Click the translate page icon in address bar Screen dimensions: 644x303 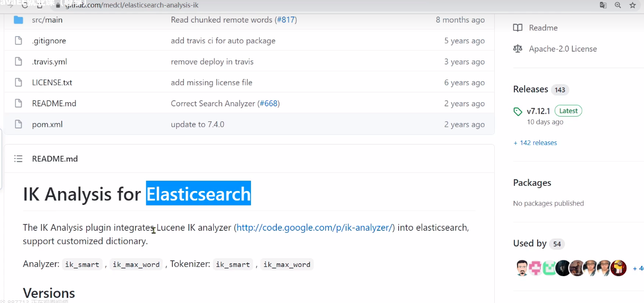pyautogui.click(x=603, y=5)
